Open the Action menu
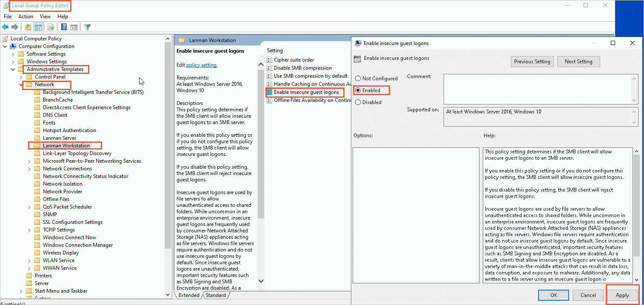This screenshot has width=644, height=305. (x=26, y=17)
